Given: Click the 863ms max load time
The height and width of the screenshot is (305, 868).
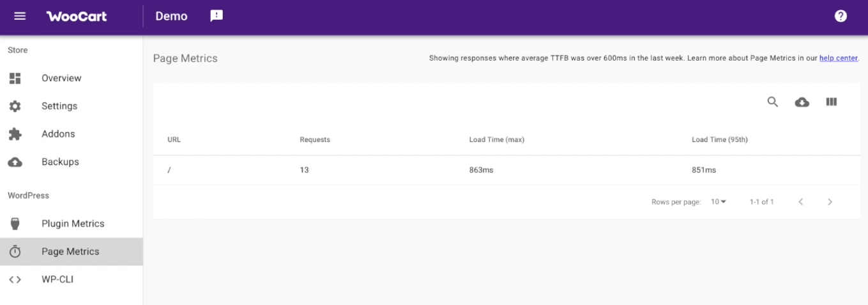Looking at the screenshot, I should pos(481,170).
